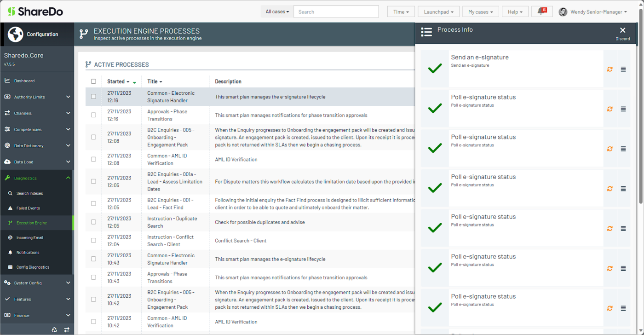Viewport: 644px width, 335px height.
Task: Click the swap arrows icon at sidebar bottom
Action: 67,329
